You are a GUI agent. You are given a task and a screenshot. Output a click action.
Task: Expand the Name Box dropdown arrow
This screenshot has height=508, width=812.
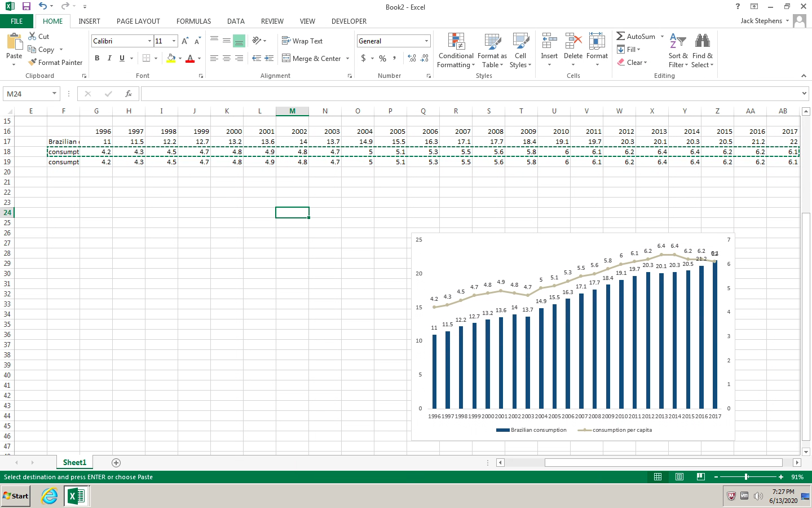54,94
